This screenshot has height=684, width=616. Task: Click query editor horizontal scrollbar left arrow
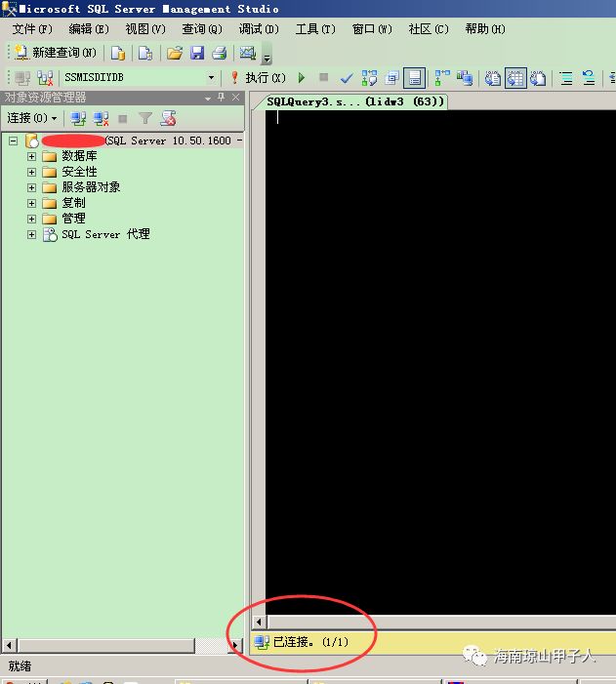click(x=260, y=622)
